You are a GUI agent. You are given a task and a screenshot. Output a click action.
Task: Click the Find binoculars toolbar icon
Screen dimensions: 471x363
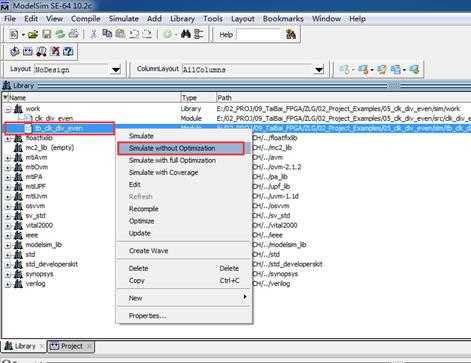[x=186, y=34]
